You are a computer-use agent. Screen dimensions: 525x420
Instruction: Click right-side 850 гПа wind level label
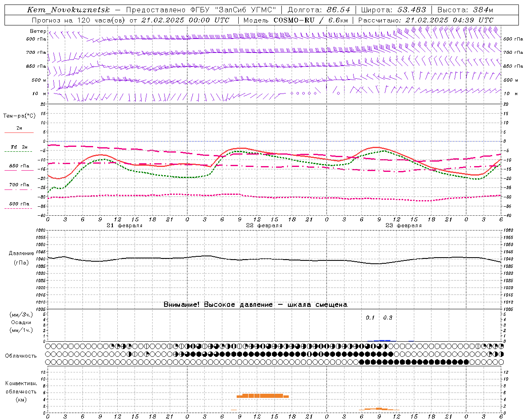click(x=513, y=66)
